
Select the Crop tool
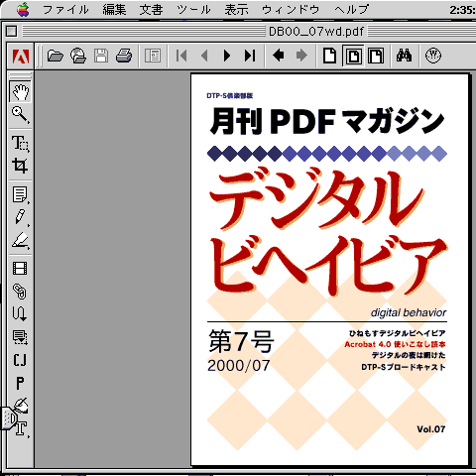tap(20, 166)
